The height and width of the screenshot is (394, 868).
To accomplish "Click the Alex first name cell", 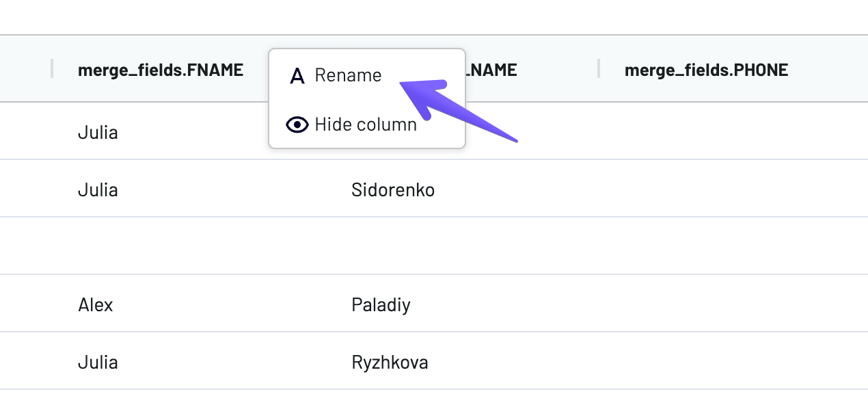I will pos(96,304).
